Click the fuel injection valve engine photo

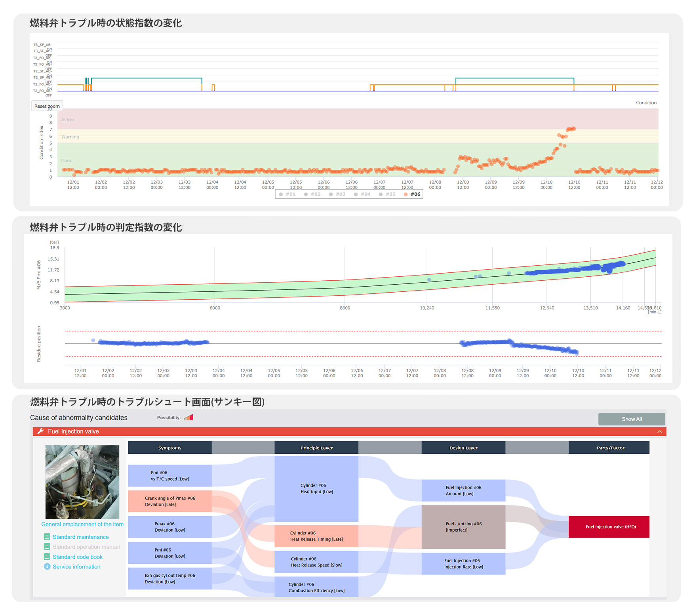82,482
